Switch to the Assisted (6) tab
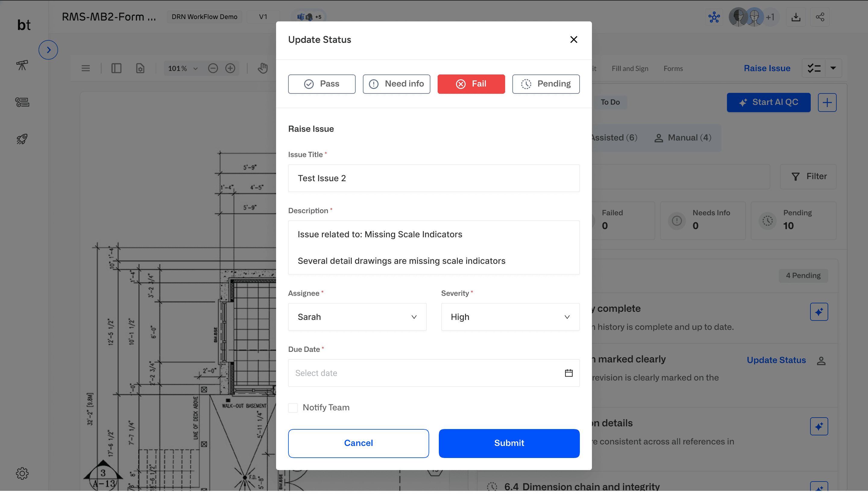Screen dimensions: 868x499 (614, 138)
